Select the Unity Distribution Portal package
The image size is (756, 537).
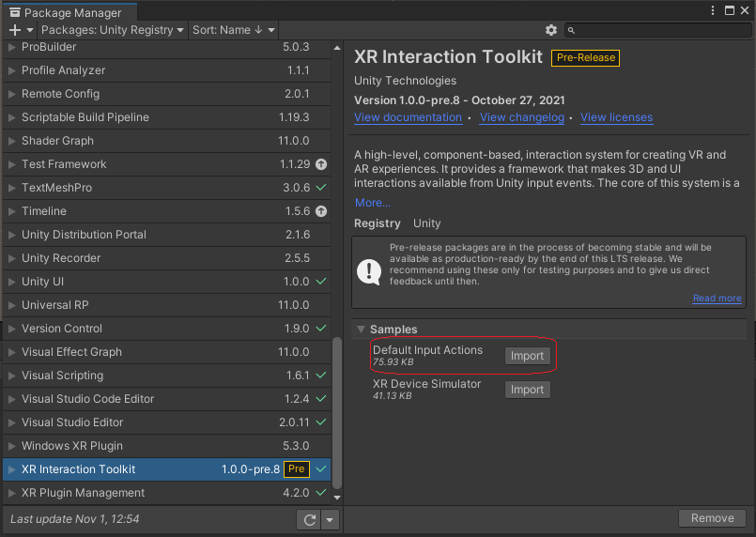[x=167, y=235]
